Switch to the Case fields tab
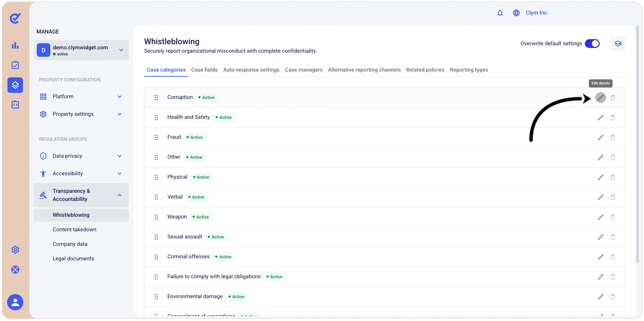 pyautogui.click(x=204, y=70)
